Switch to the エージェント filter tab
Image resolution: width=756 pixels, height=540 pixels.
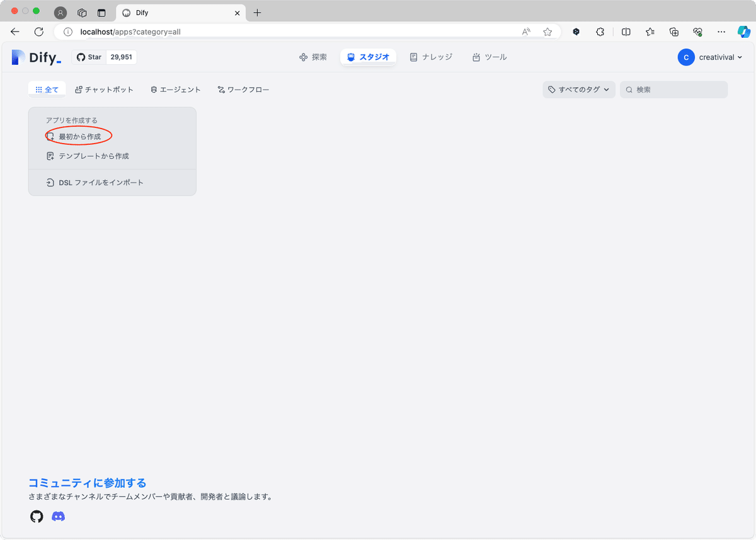tap(175, 89)
